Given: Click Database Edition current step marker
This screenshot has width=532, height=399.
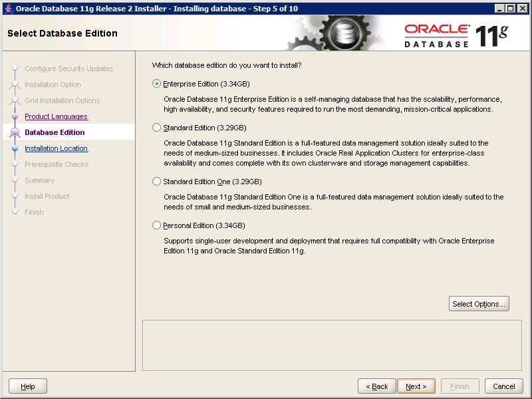Looking at the screenshot, I should pos(15,132).
